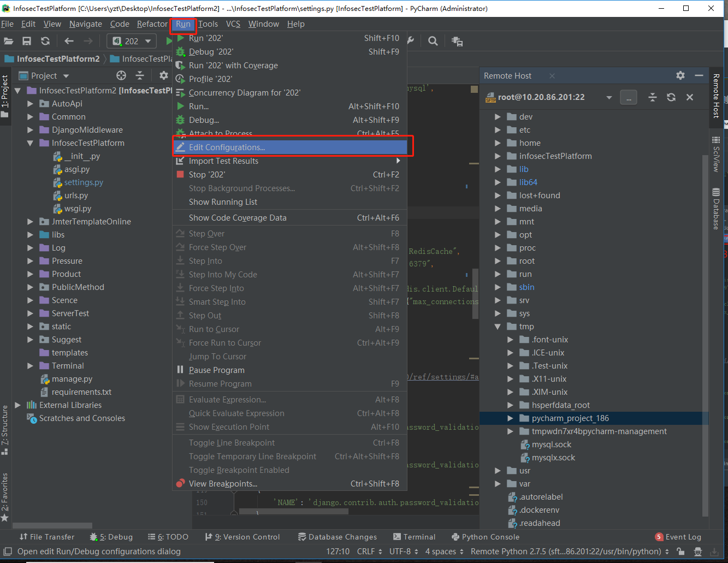Select Show Running List menu item
728x563 pixels.
tap(290, 202)
